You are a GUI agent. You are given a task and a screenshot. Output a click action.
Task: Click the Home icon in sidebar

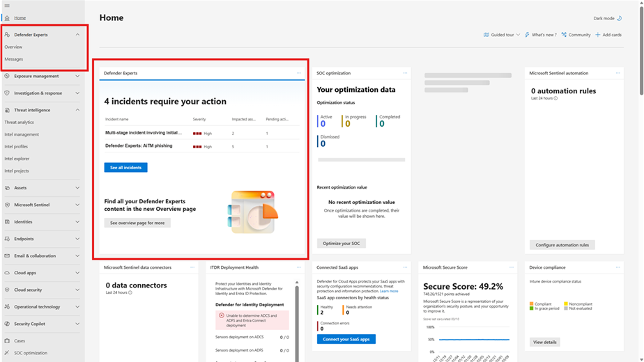click(7, 17)
